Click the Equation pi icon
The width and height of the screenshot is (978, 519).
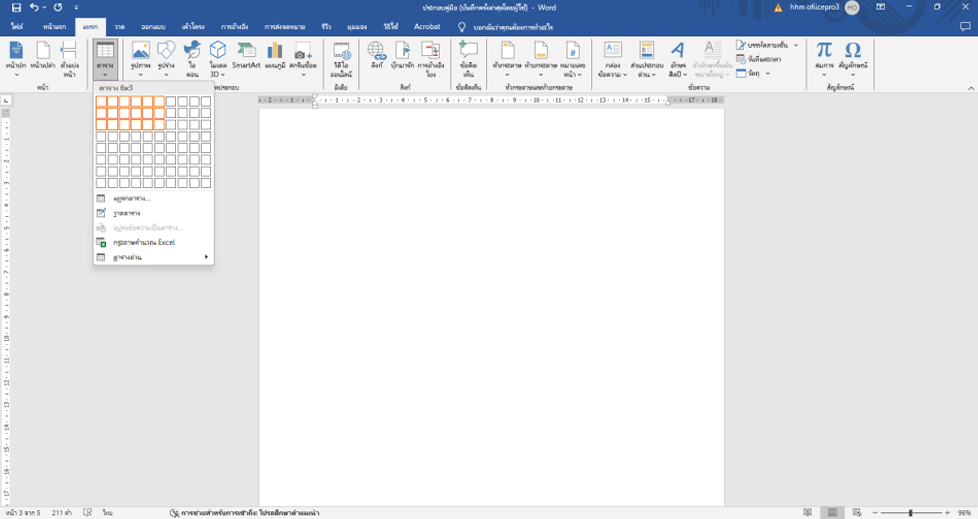pyautogui.click(x=824, y=56)
